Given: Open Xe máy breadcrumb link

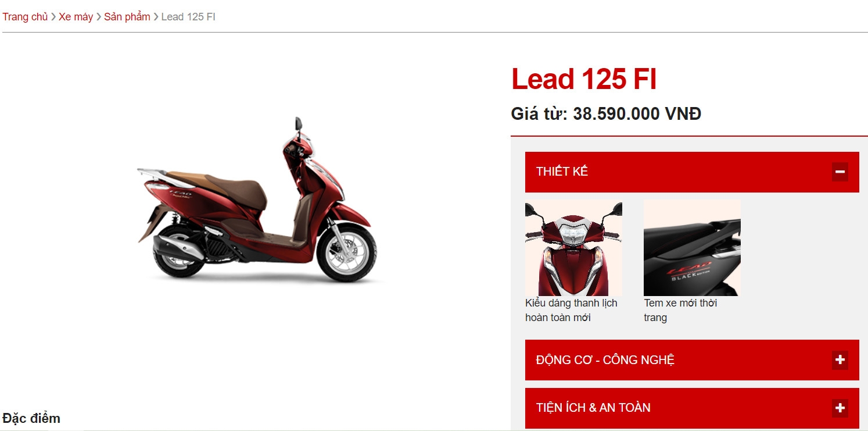Looking at the screenshot, I should [76, 17].
